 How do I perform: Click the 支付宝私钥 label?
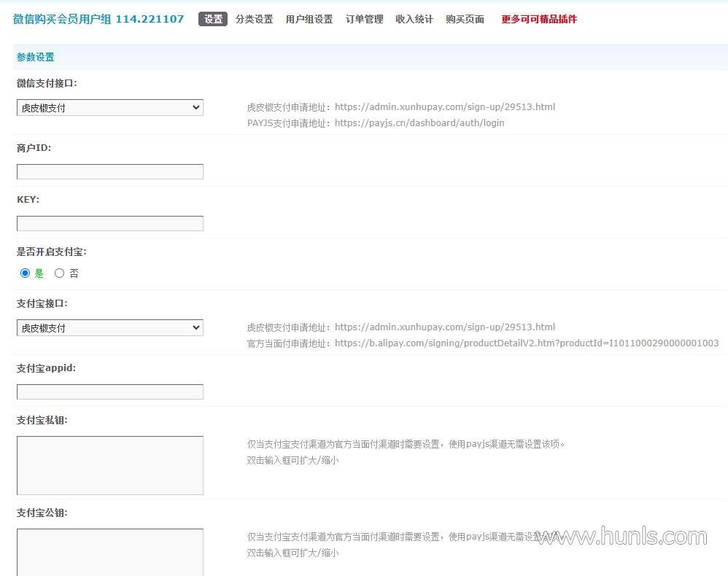42,421
